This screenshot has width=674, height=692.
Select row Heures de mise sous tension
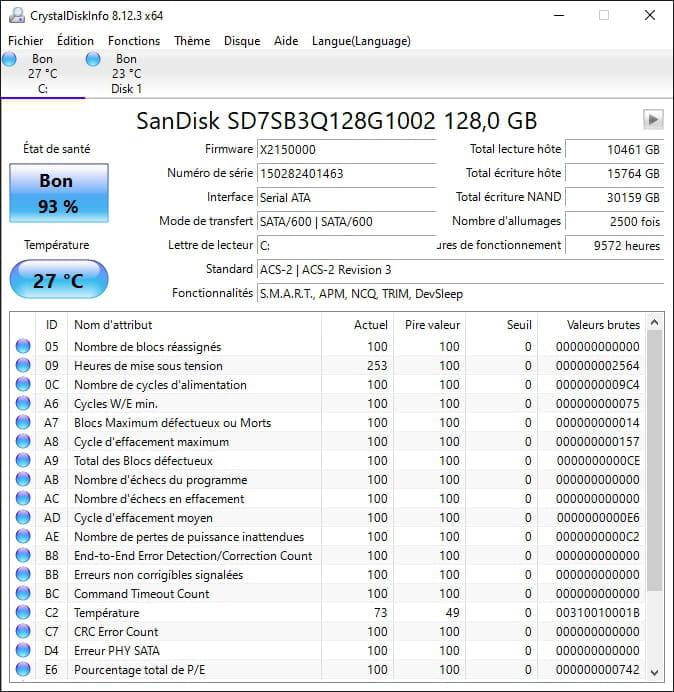(328, 365)
